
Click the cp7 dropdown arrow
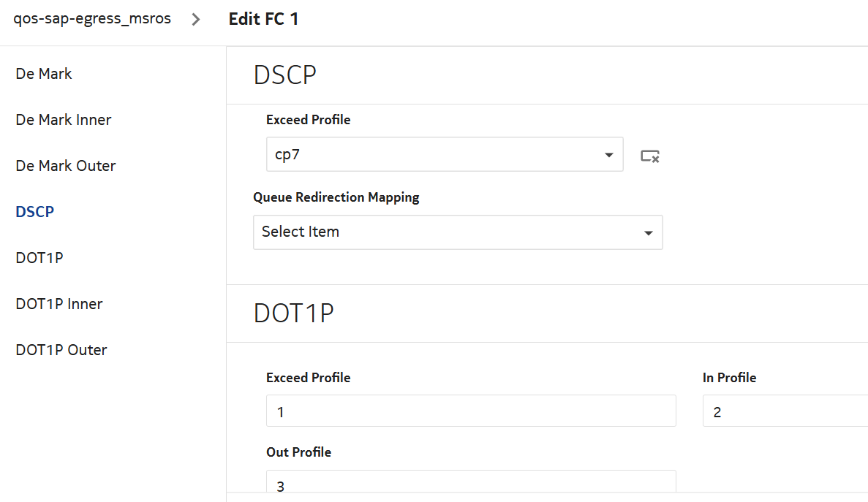(x=608, y=156)
